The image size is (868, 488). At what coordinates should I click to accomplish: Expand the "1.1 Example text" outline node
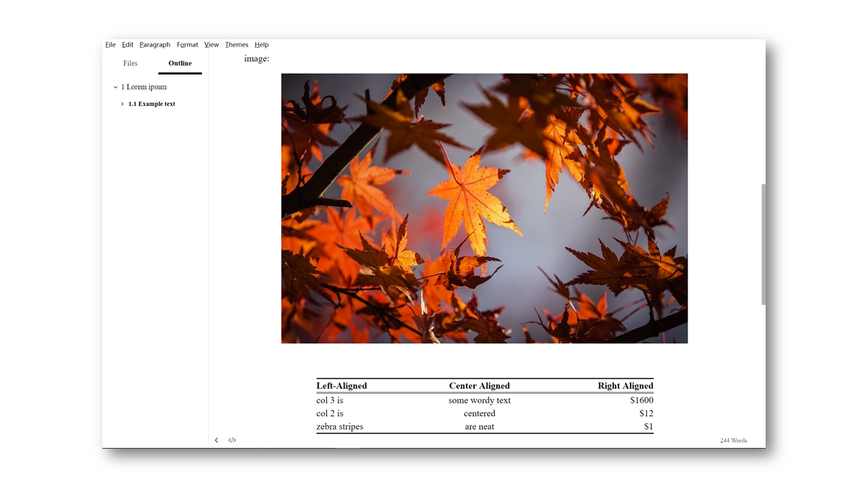[122, 104]
